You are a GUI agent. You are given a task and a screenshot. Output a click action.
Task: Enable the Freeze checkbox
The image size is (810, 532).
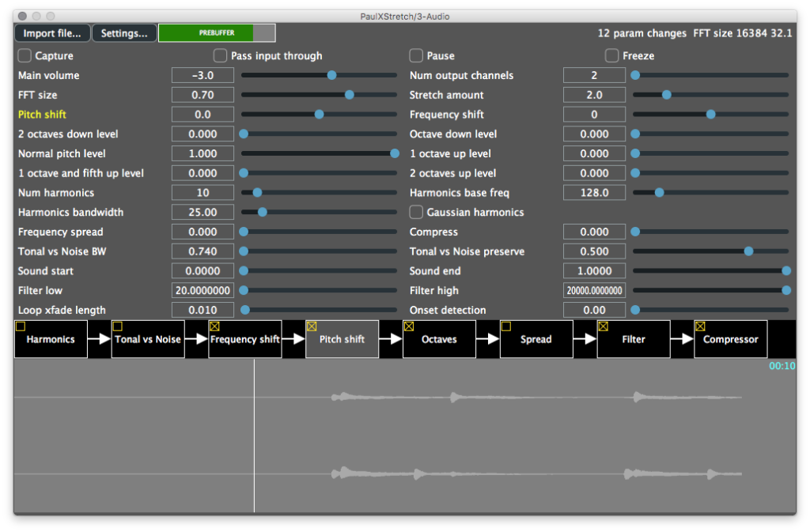(x=611, y=55)
